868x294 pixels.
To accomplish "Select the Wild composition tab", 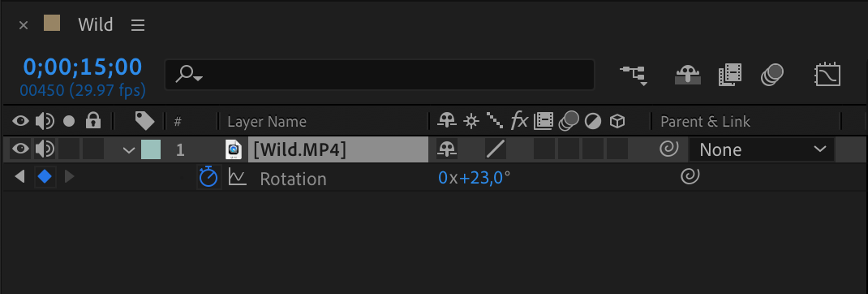I will click(95, 24).
